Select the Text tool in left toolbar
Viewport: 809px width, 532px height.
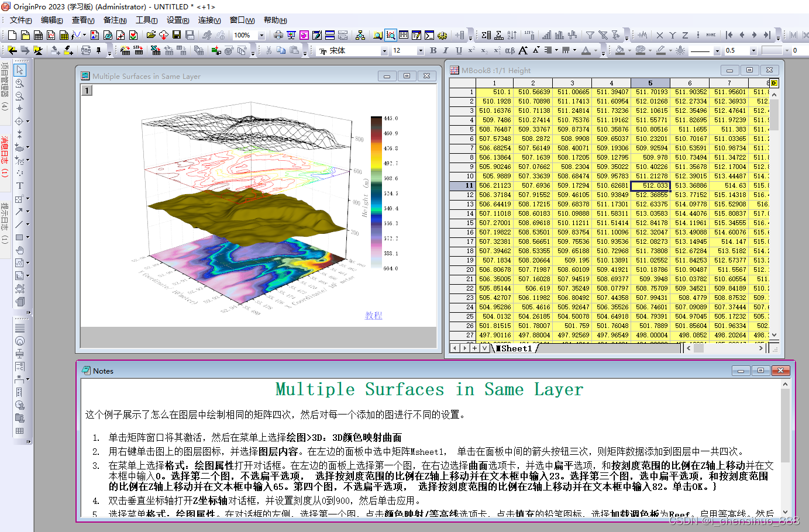pos(19,186)
